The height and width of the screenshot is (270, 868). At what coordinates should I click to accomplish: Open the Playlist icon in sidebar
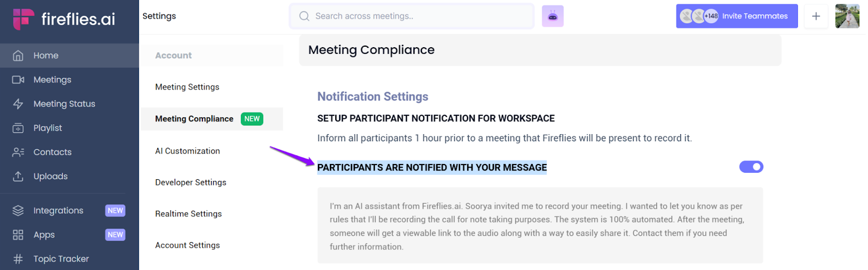click(x=18, y=128)
